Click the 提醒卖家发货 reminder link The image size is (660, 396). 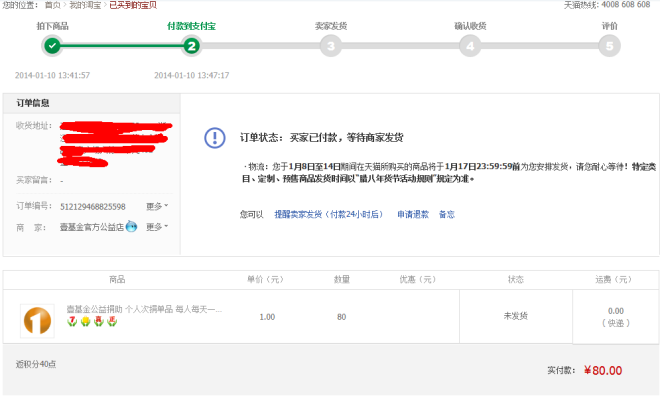click(329, 214)
